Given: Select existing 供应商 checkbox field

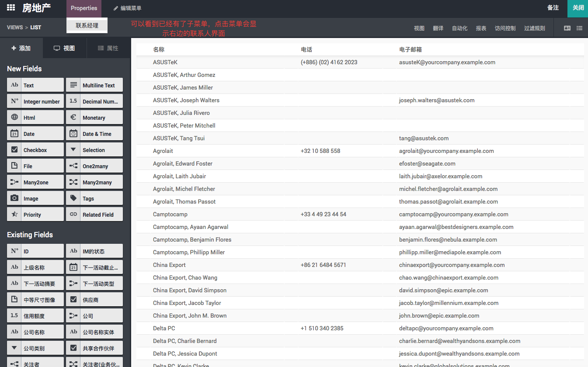Looking at the screenshot, I should (x=94, y=300).
